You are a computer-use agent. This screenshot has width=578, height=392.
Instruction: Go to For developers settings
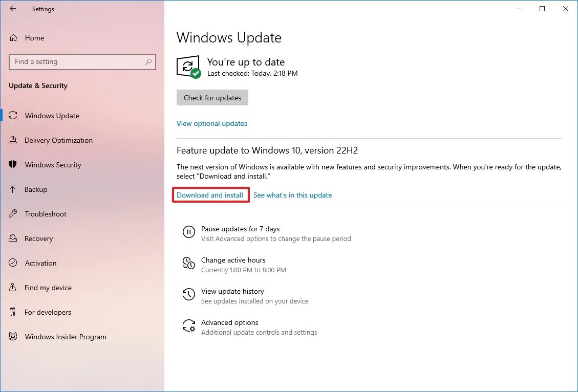tap(48, 312)
